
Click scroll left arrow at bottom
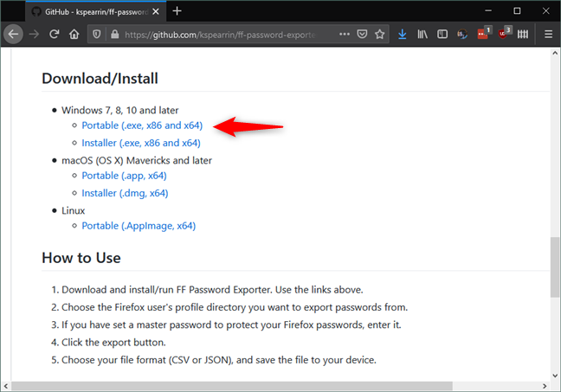[x=6, y=386]
